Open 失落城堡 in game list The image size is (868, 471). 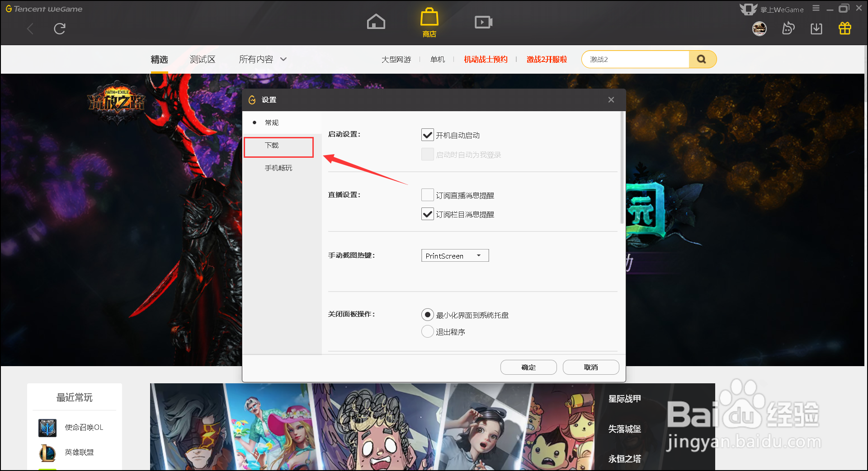[624, 429]
